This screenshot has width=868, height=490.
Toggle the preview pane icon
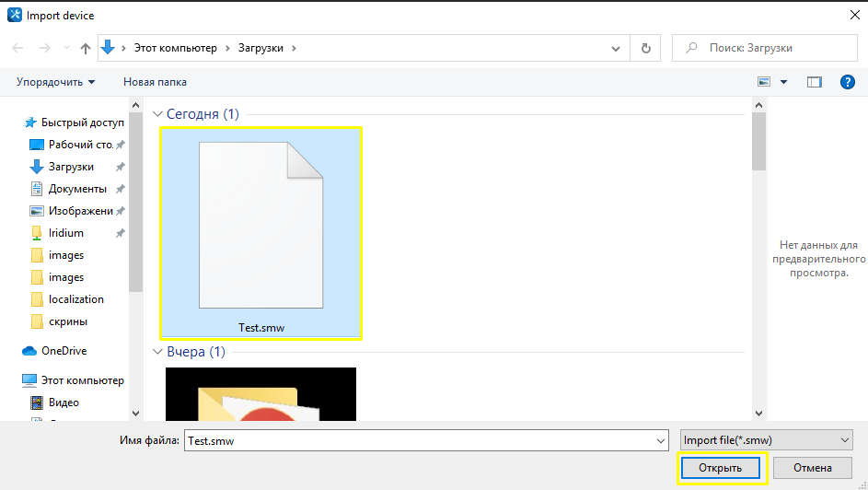(815, 82)
